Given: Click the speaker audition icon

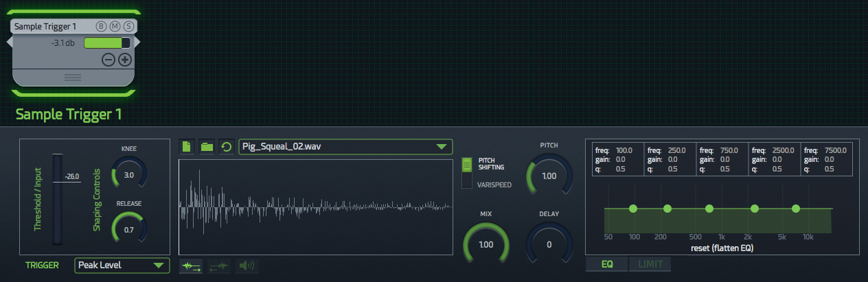Looking at the screenshot, I should (247, 266).
